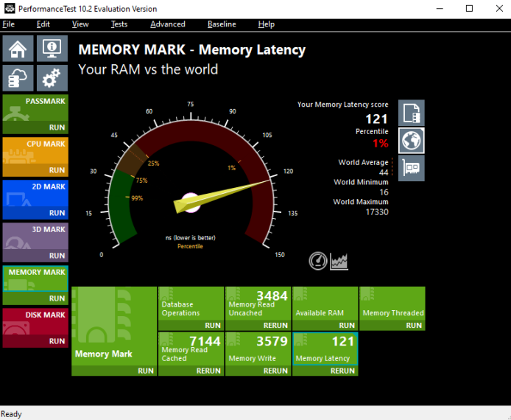Select the Memory Read Uncached tile

pyautogui.click(x=258, y=304)
